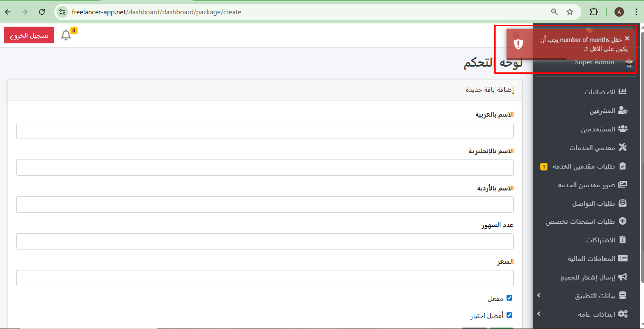Bookmark this page with the star icon
The width and height of the screenshot is (644, 329).
(x=570, y=12)
